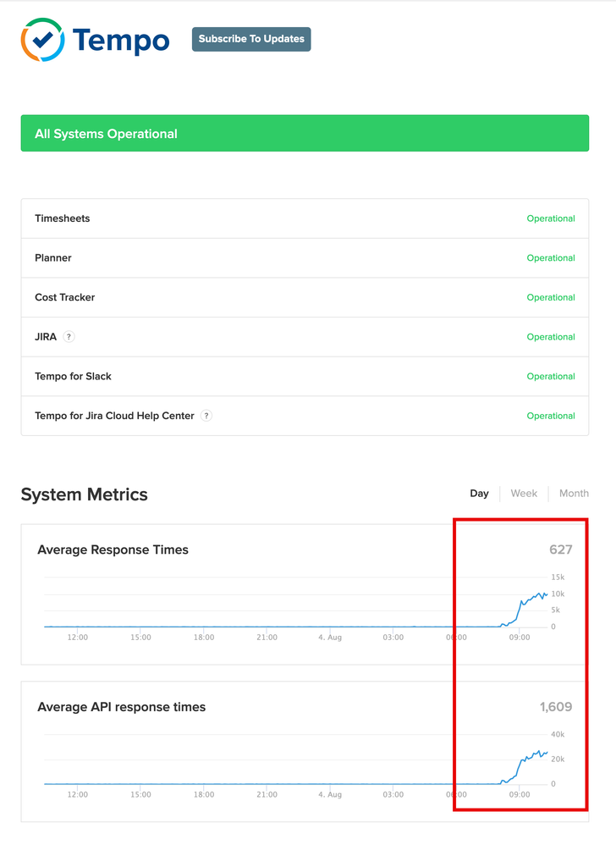Click the 15k axis label in Response Times chart
The height and width of the screenshot is (845, 616).
coord(558,577)
